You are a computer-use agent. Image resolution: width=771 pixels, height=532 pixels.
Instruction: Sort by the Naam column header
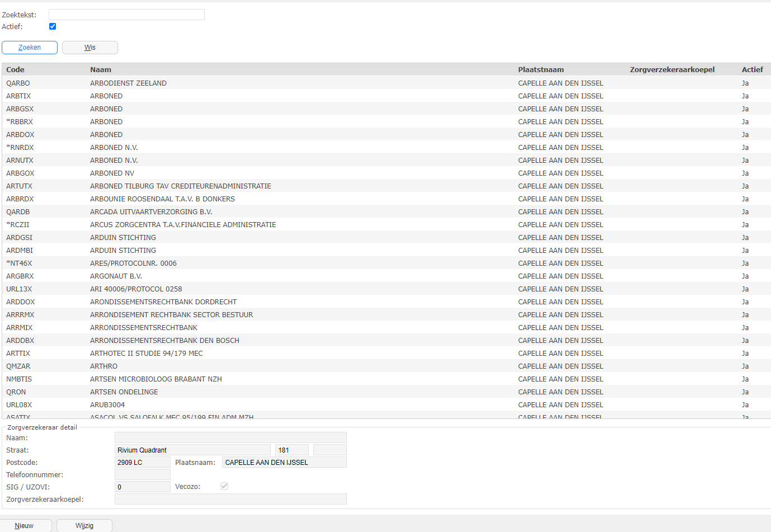[x=101, y=69]
